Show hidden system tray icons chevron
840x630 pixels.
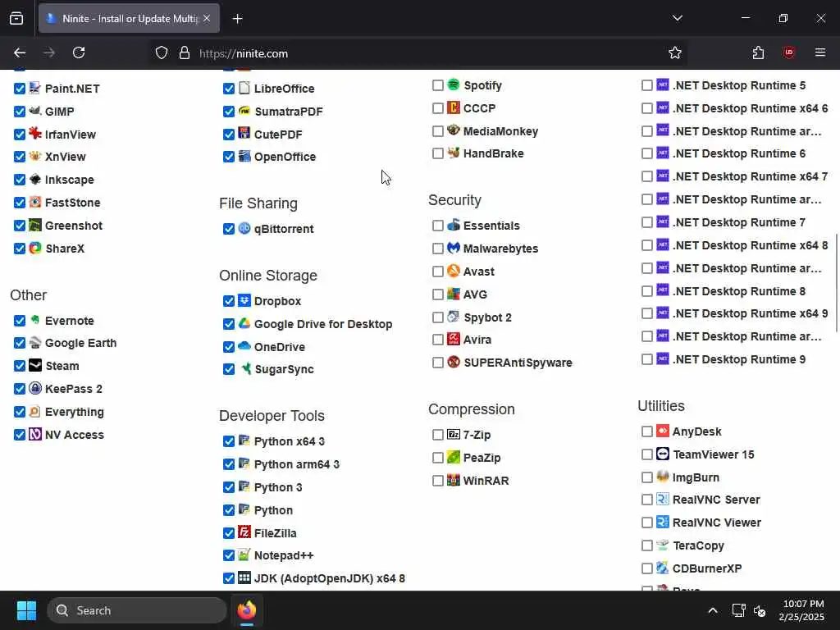[713, 610]
